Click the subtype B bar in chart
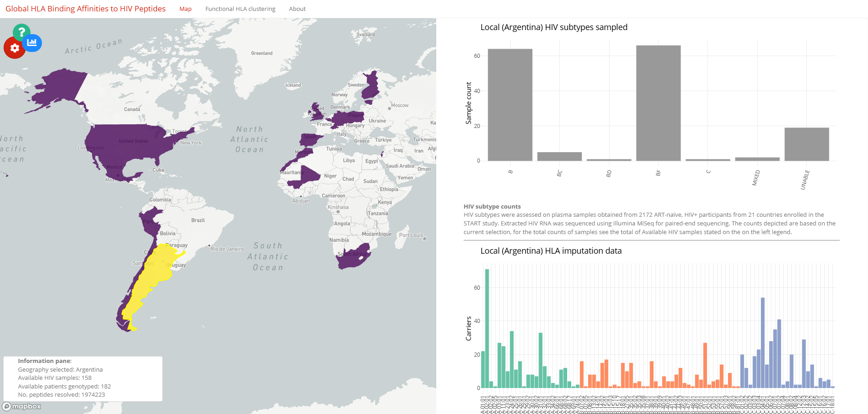This screenshot has height=414, width=868. [x=510, y=105]
